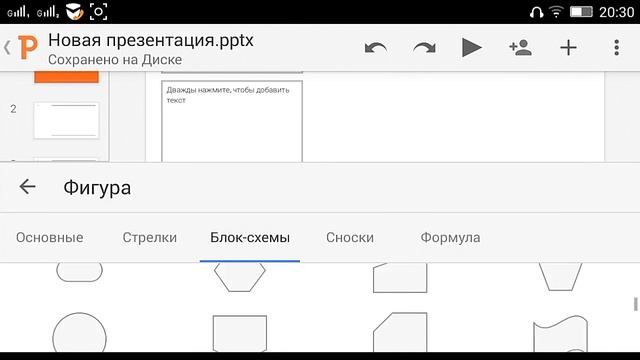Select slide 2 thumbnail
This screenshot has height=360, width=640.
[x=66, y=120]
